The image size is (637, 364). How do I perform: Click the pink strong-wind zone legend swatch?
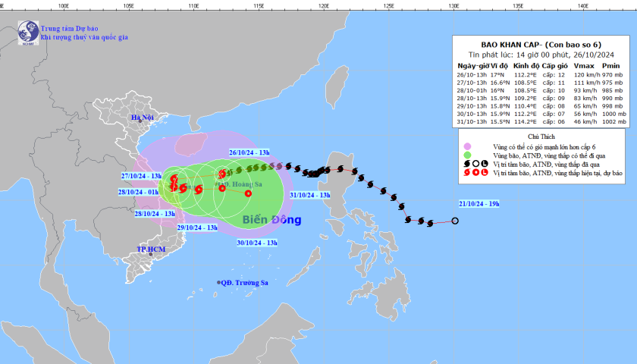467,145
